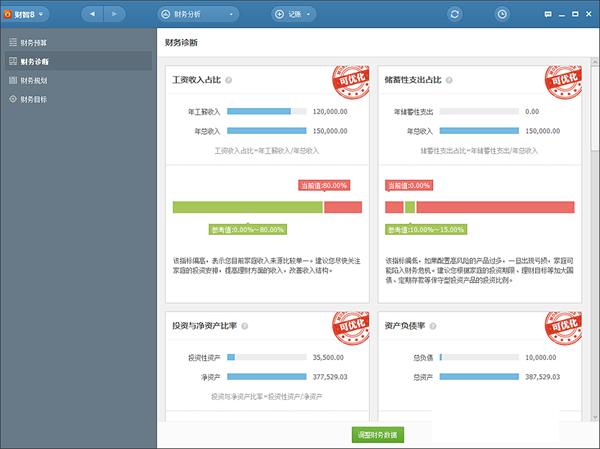Click the refresh/sync icon in toolbar

pos(455,15)
